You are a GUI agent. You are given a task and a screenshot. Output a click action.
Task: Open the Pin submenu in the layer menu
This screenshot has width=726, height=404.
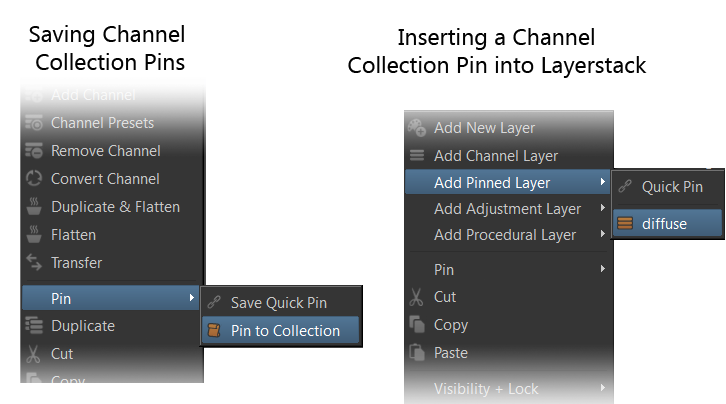point(444,269)
